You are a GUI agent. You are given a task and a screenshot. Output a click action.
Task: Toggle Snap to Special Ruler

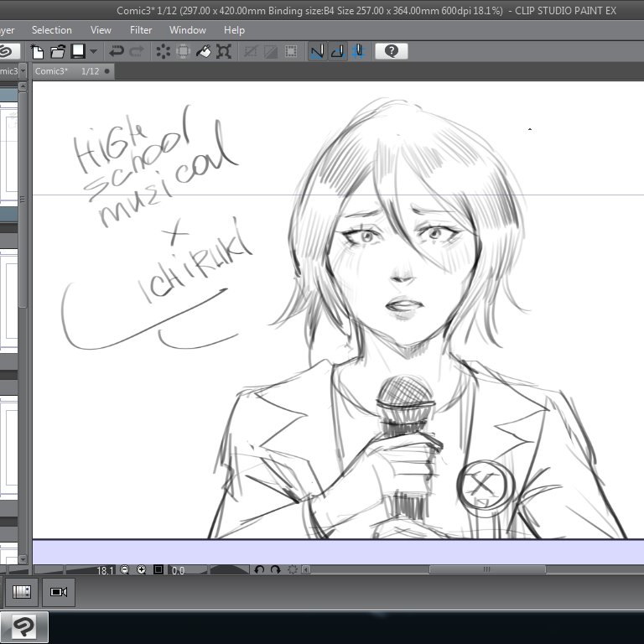click(x=338, y=52)
